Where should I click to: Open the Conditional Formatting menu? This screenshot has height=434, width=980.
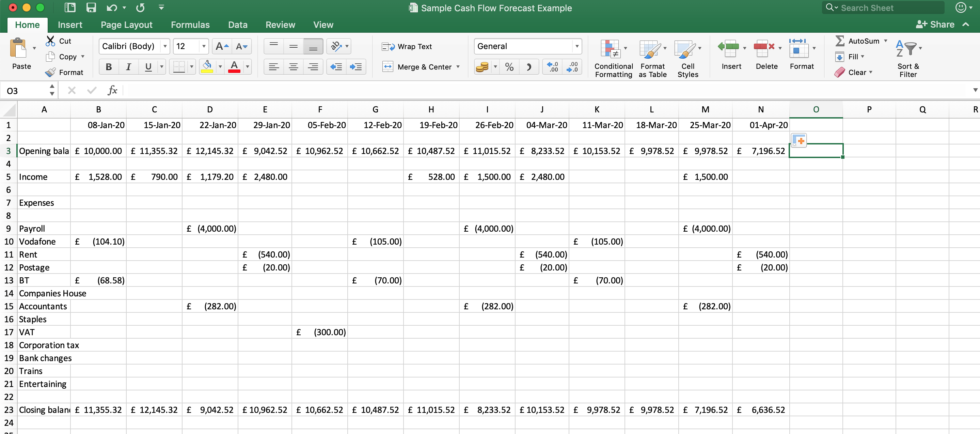pos(613,57)
